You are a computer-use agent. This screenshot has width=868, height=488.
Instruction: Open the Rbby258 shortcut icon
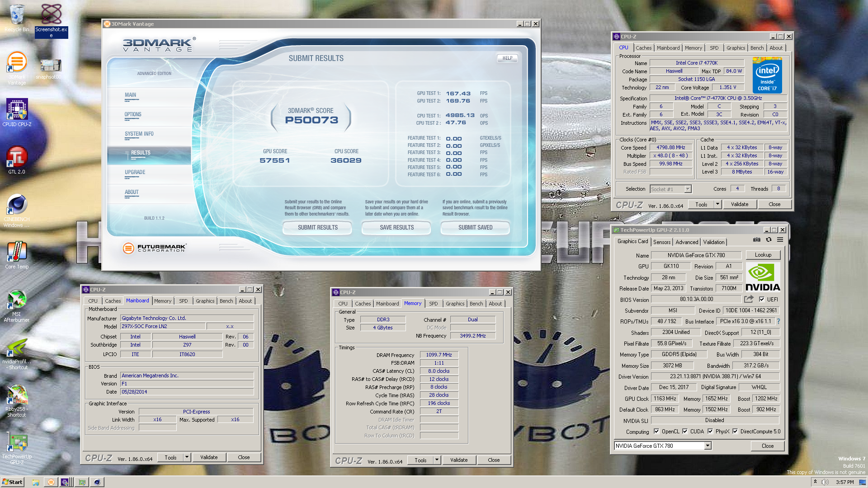pos(17,401)
